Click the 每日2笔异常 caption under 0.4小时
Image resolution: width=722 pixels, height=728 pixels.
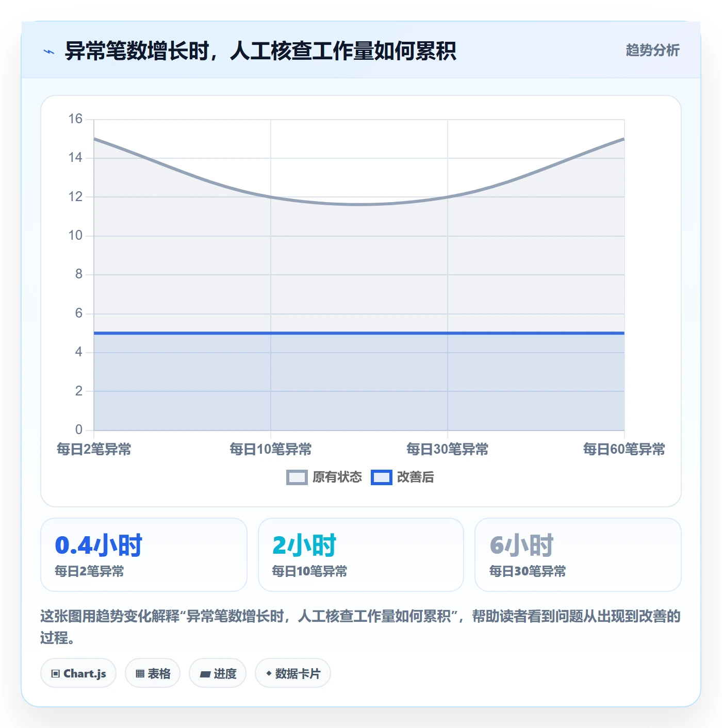pyautogui.click(x=90, y=571)
